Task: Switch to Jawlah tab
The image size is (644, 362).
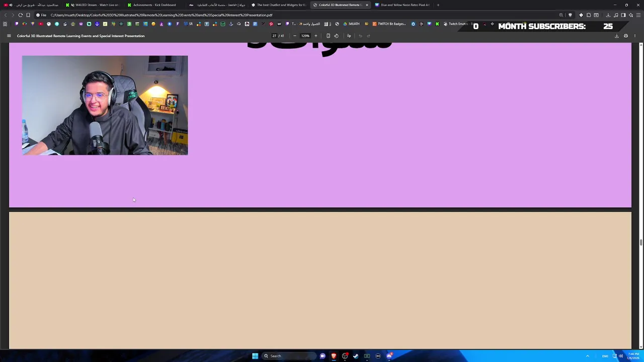Action: [x=217, y=5]
